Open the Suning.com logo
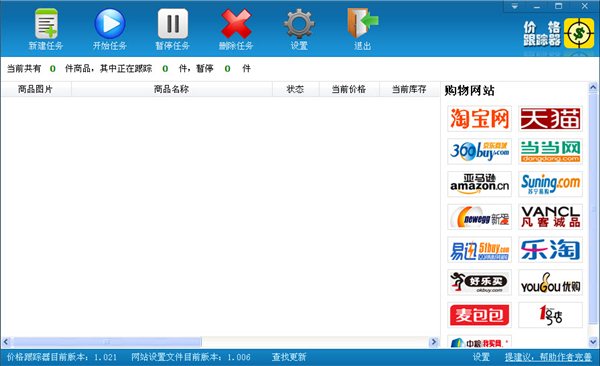 [550, 184]
